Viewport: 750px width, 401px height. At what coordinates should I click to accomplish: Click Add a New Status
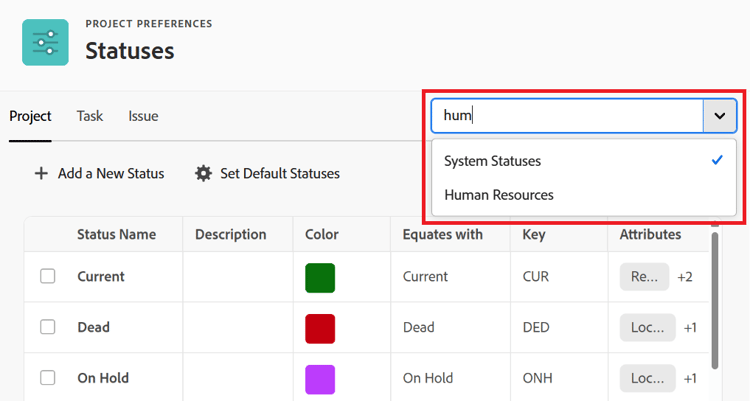[x=110, y=174]
